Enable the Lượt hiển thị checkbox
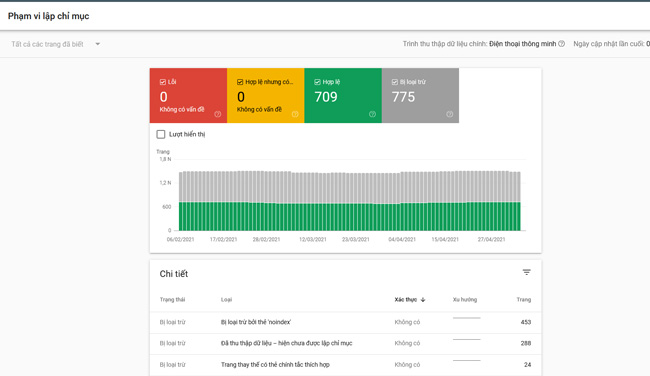The width and height of the screenshot is (650, 376). tap(161, 134)
